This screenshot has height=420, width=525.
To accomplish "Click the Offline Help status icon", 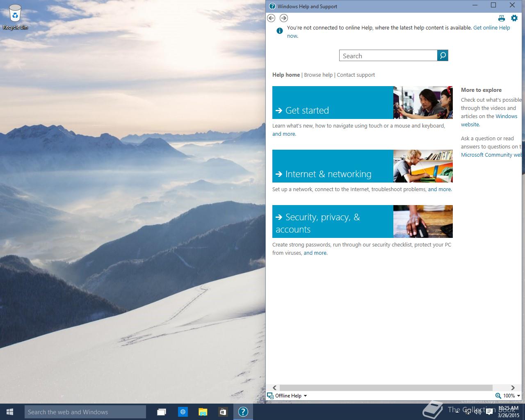I will (270, 396).
